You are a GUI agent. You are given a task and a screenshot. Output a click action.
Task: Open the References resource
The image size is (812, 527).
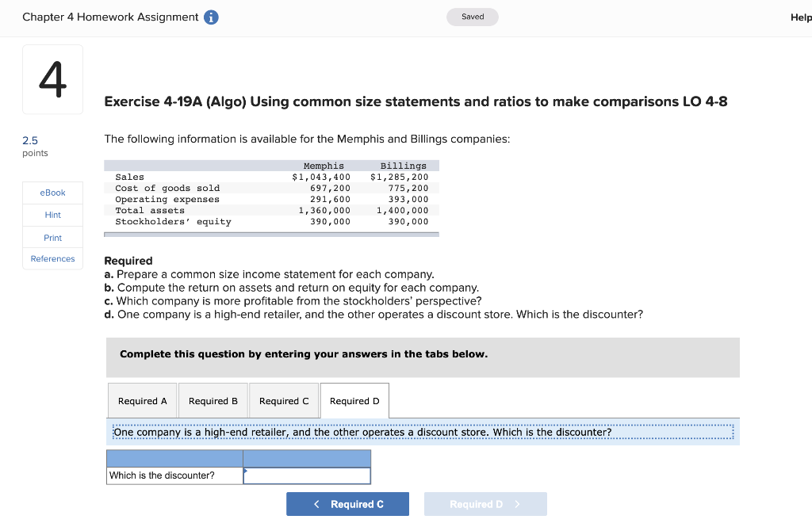pyautogui.click(x=52, y=258)
